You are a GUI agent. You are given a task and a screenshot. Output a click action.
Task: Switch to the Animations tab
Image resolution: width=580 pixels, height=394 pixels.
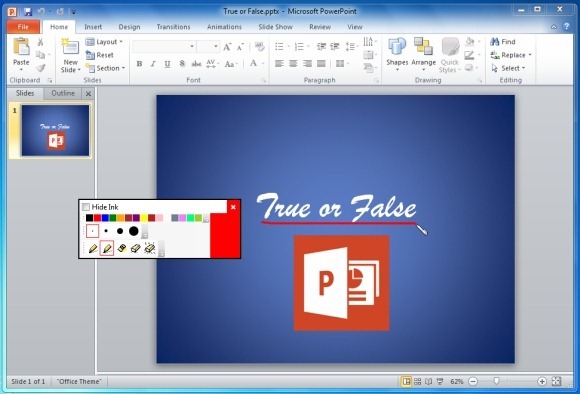[224, 27]
